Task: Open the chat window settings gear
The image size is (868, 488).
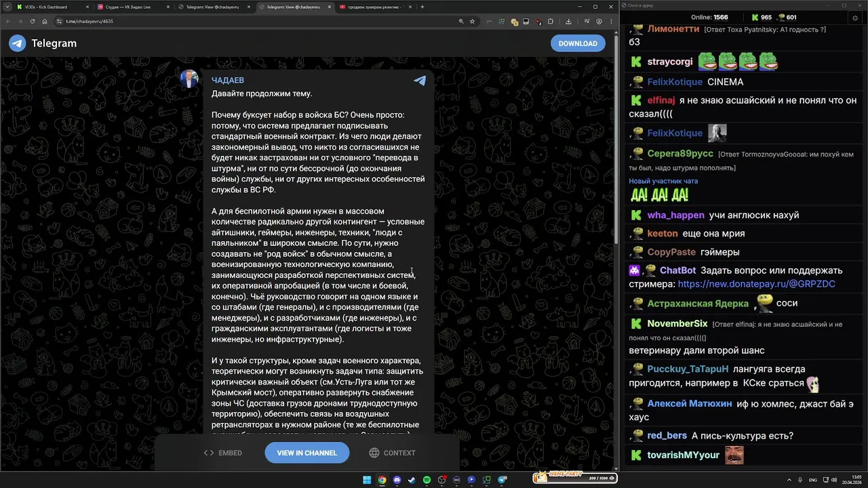Action: tap(854, 18)
